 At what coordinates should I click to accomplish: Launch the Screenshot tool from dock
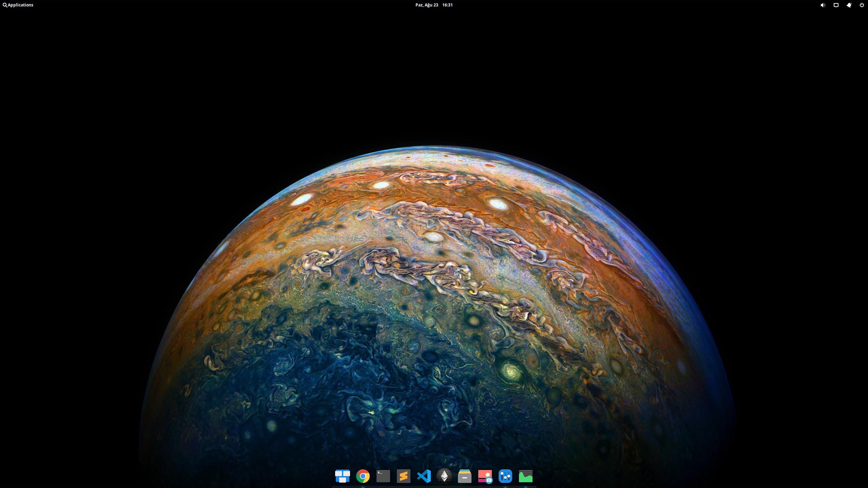tap(485, 476)
